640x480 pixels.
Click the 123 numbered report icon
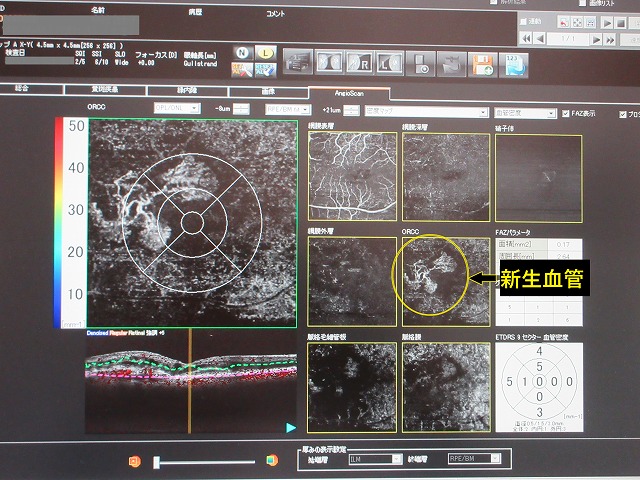pyautogui.click(x=513, y=63)
